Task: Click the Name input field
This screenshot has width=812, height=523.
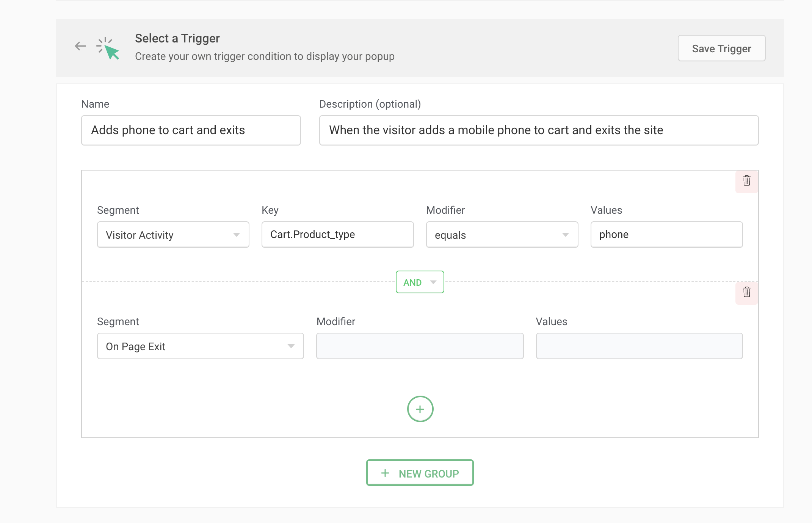Action: (191, 130)
